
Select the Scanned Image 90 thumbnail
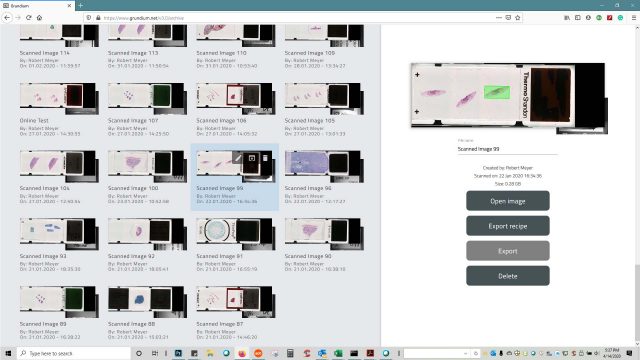(324, 234)
